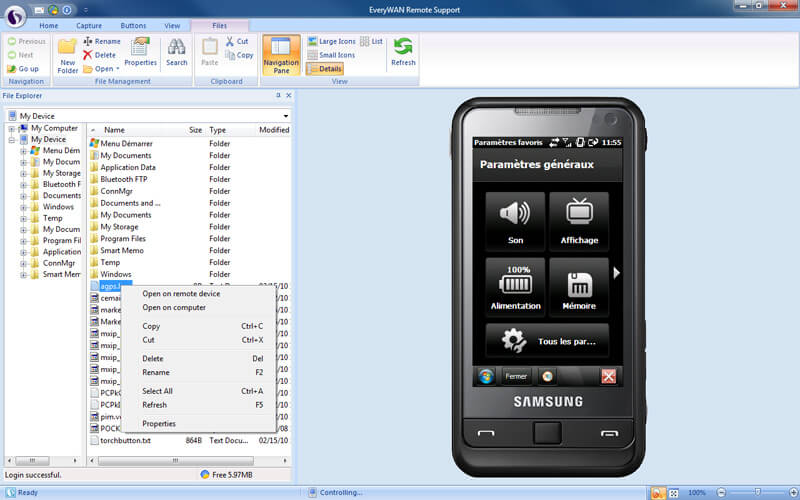Tap the Tous les par... gear tile
800x500 pixels.
click(547, 340)
